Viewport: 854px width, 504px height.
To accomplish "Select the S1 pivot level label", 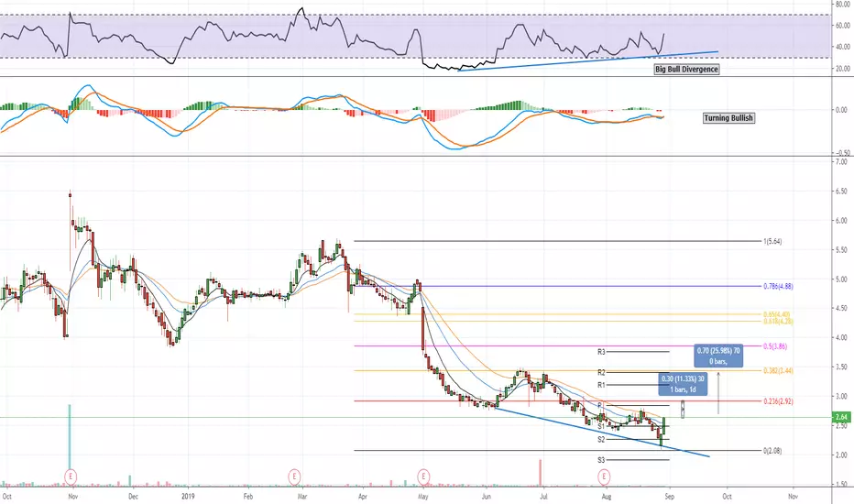I will coord(601,427).
